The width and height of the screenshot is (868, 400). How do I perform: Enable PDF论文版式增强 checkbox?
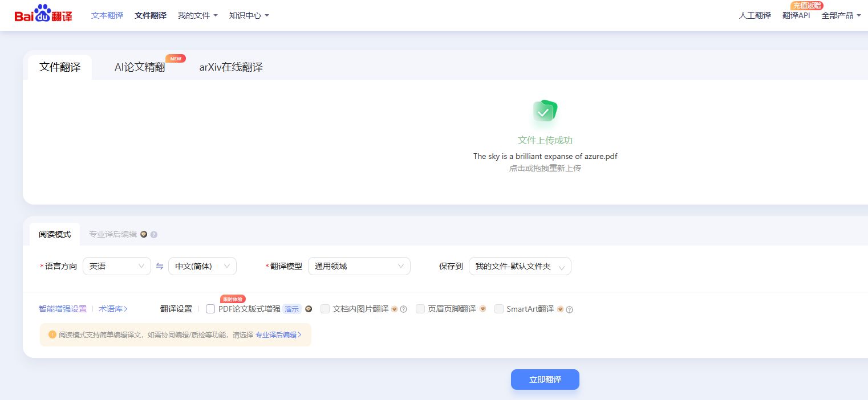pos(210,309)
